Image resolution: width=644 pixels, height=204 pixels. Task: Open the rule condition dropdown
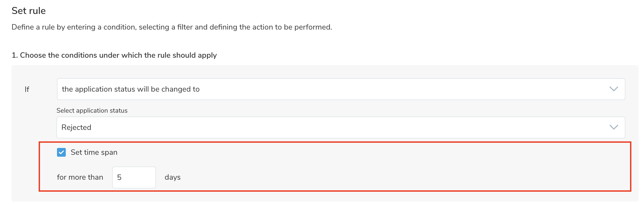pos(341,89)
